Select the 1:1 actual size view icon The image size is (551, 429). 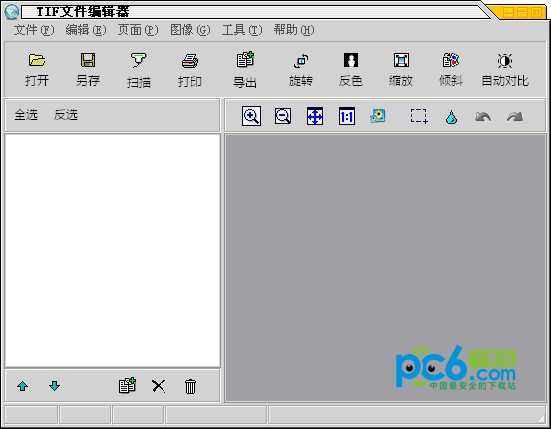[347, 116]
